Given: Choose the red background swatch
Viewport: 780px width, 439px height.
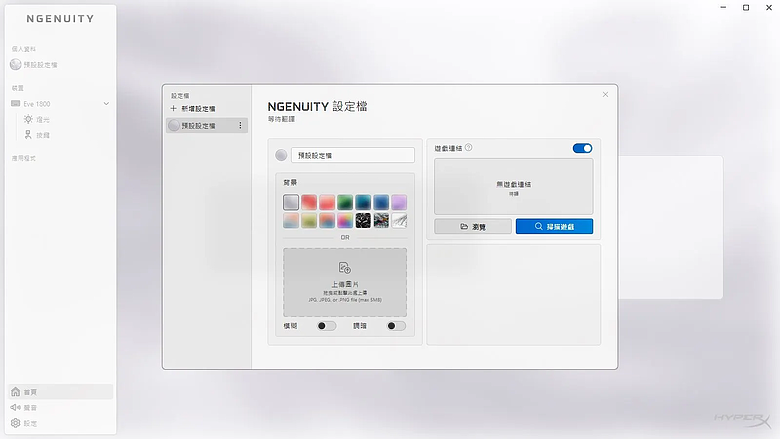Looking at the screenshot, I should (309, 202).
